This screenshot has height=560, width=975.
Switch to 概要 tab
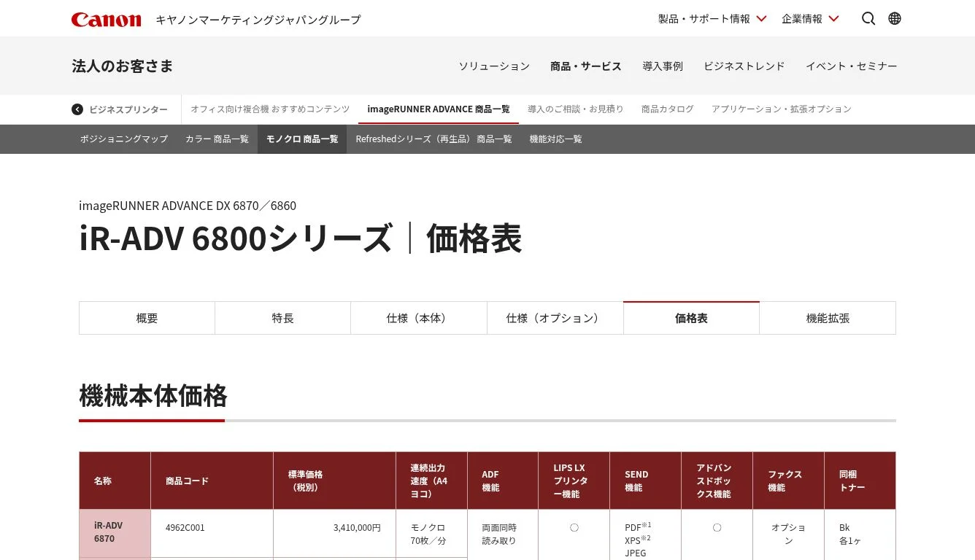[x=147, y=318]
